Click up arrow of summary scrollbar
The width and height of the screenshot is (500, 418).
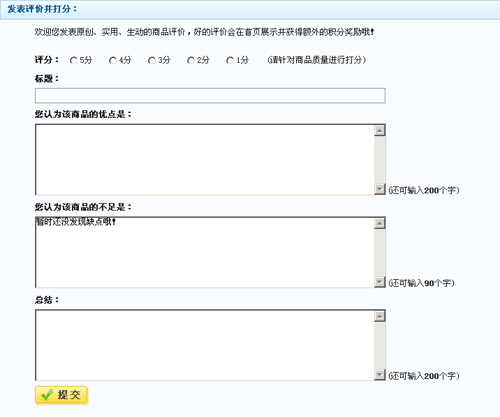[x=379, y=316]
